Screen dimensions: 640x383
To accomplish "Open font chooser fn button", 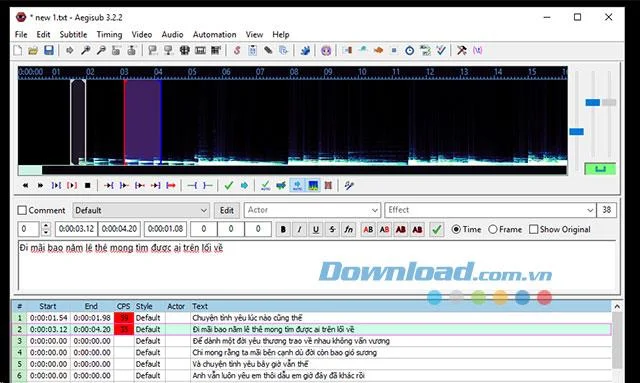I will click(348, 229).
